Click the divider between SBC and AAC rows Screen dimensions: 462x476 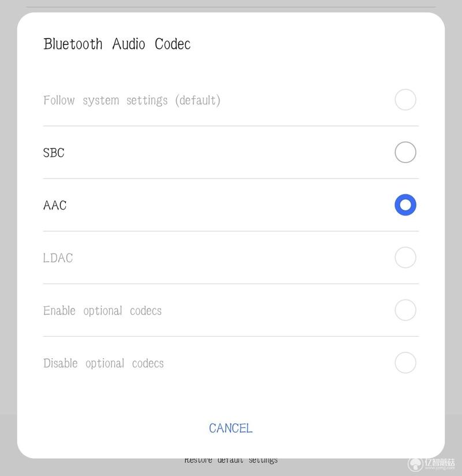pyautogui.click(x=230, y=178)
